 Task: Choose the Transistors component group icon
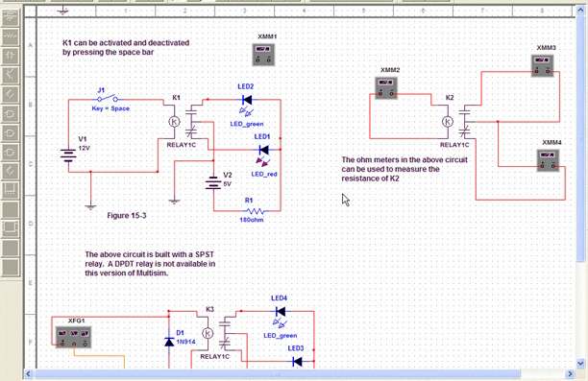11,75
